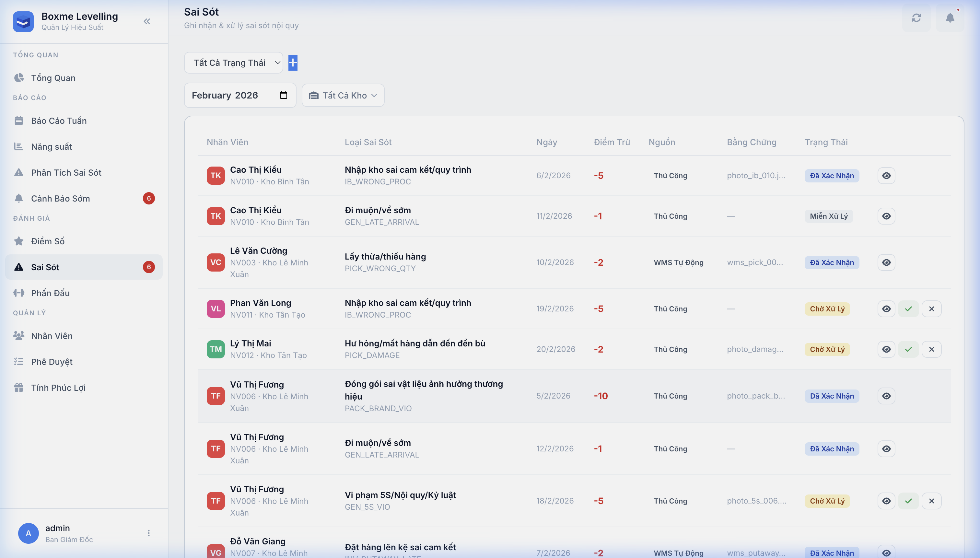Go to Cảnh Báo Sớm menu

click(61, 199)
